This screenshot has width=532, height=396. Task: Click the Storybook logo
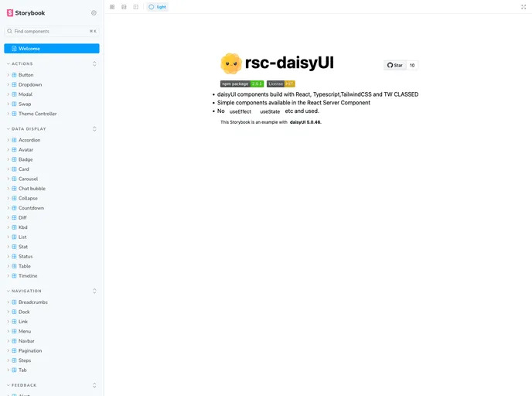(x=26, y=13)
